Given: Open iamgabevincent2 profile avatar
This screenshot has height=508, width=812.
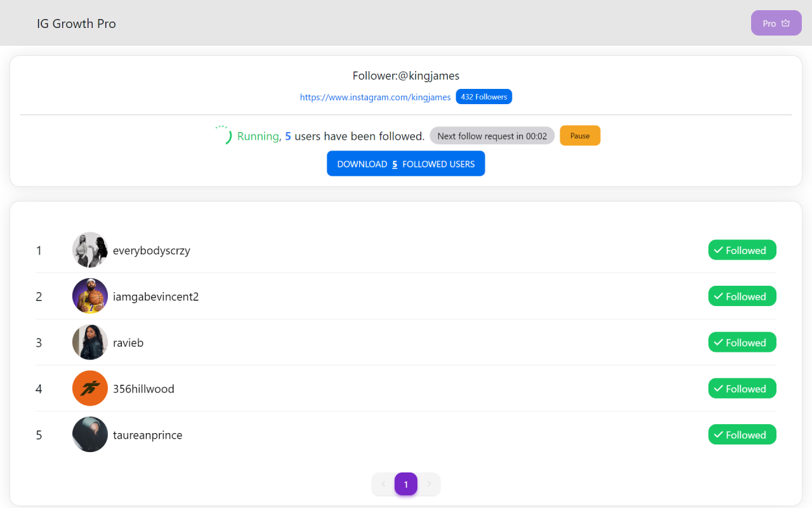Looking at the screenshot, I should (x=90, y=296).
